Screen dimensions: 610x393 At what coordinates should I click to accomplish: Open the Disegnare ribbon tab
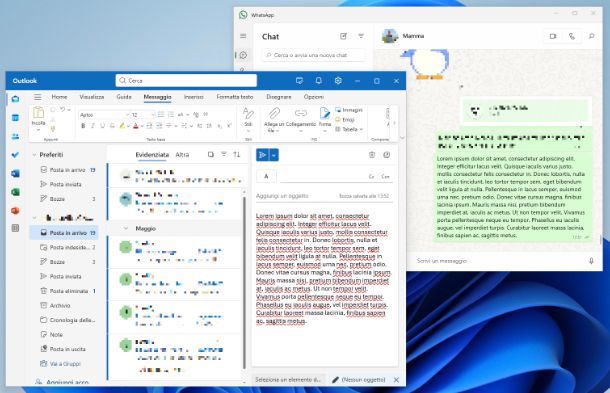coord(279,97)
